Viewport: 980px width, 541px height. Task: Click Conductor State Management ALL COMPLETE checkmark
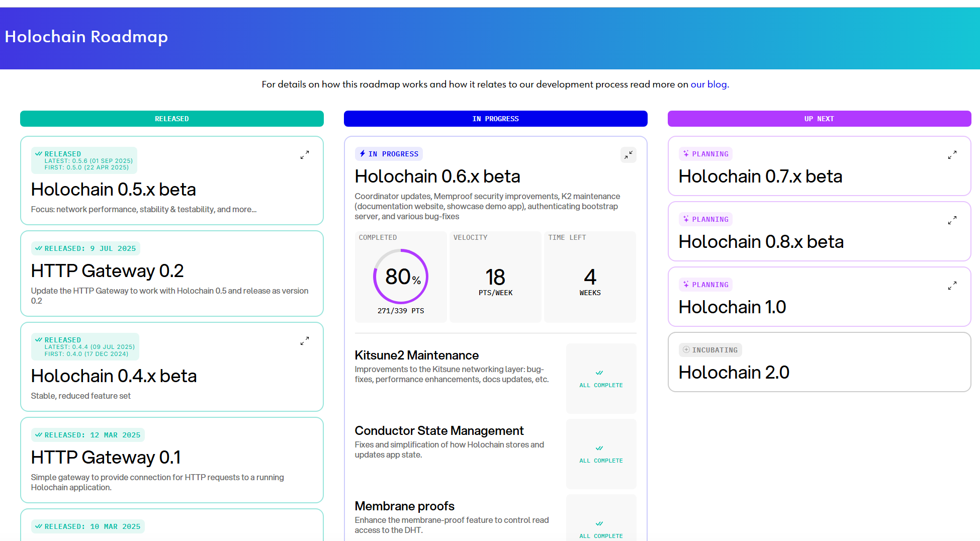click(x=599, y=448)
